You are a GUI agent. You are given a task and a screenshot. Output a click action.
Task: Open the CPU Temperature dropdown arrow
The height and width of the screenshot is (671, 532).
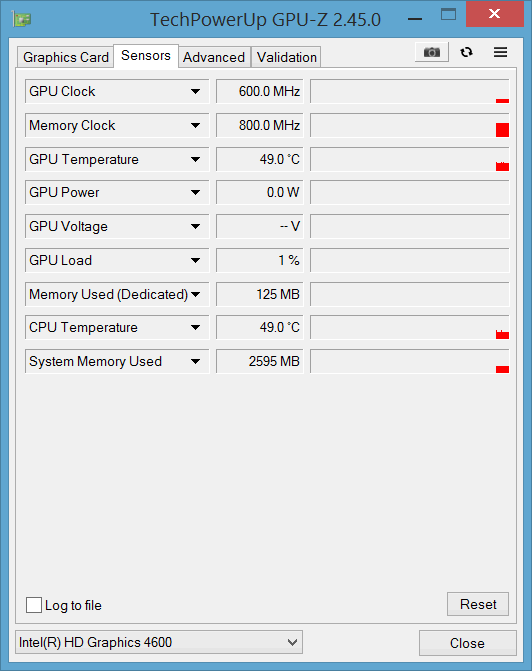(196, 327)
